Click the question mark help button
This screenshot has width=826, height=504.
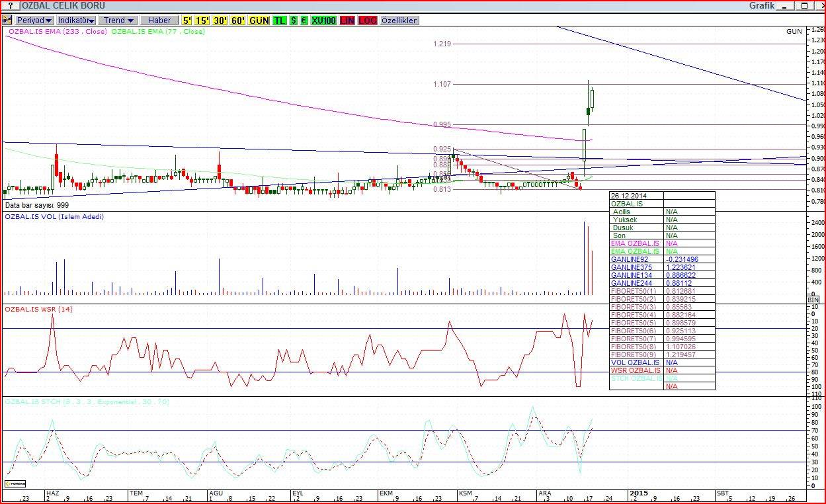pos(10,5)
